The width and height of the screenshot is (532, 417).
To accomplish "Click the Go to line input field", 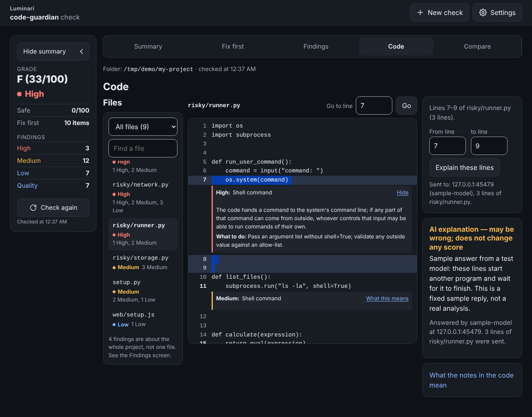I will pos(374,105).
